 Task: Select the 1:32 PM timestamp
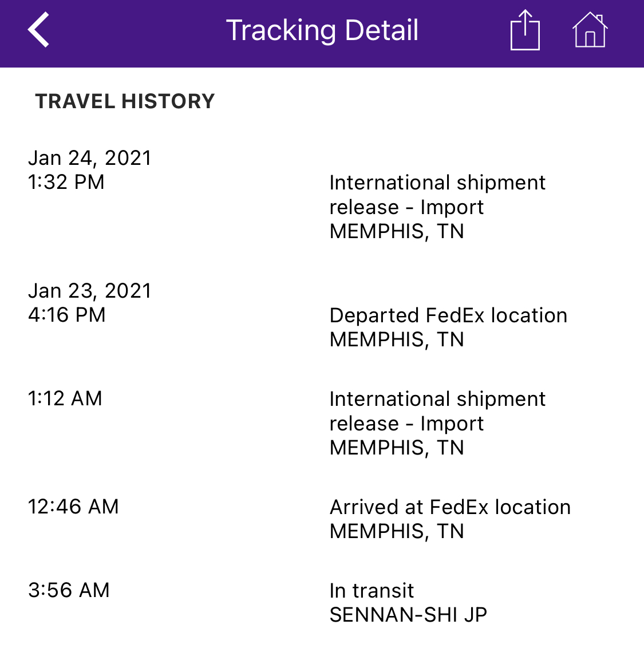66,182
